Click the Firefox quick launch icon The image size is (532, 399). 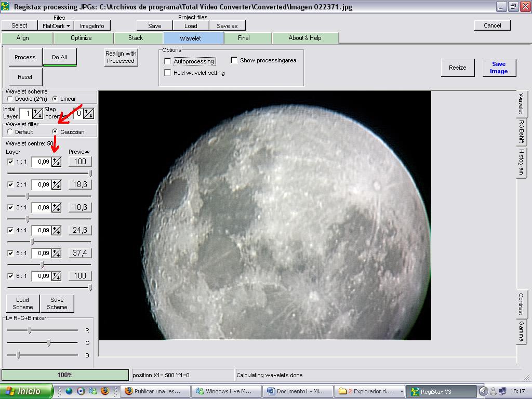tap(105, 391)
